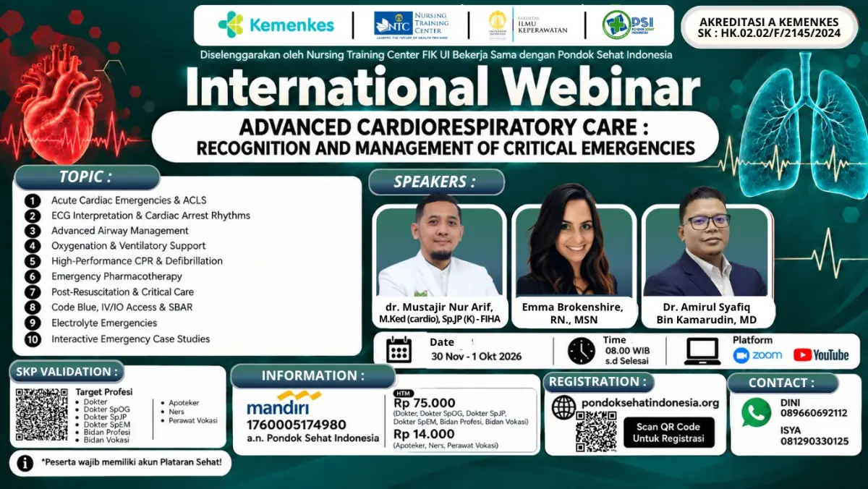Click the REGISTRATION header label
The width and height of the screenshot is (868, 489).
[599, 381]
